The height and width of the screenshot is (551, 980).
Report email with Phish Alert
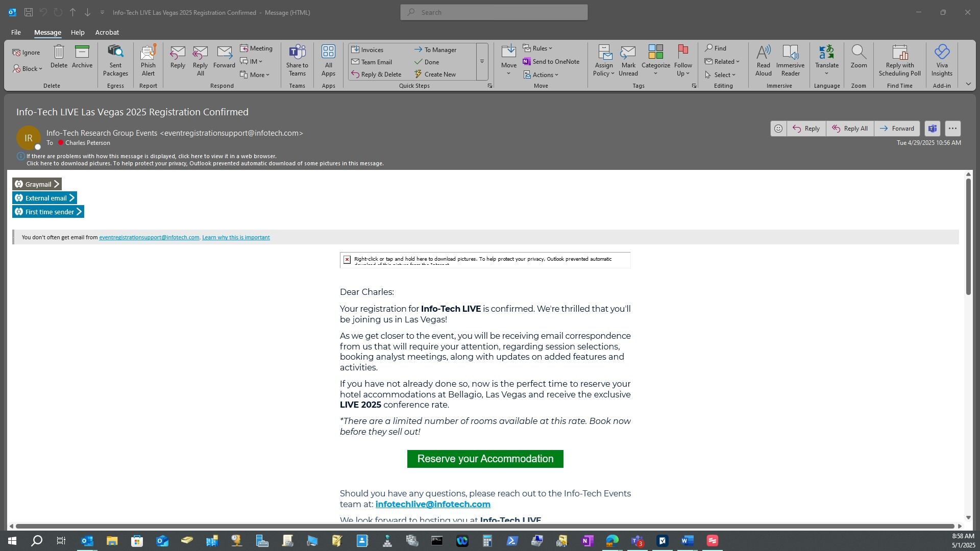pos(148,61)
